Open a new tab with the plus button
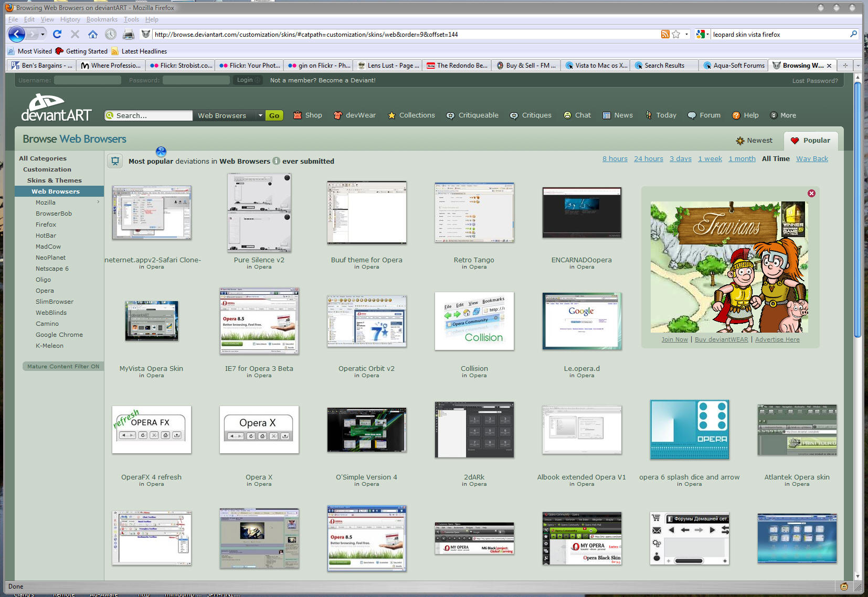 tap(845, 66)
